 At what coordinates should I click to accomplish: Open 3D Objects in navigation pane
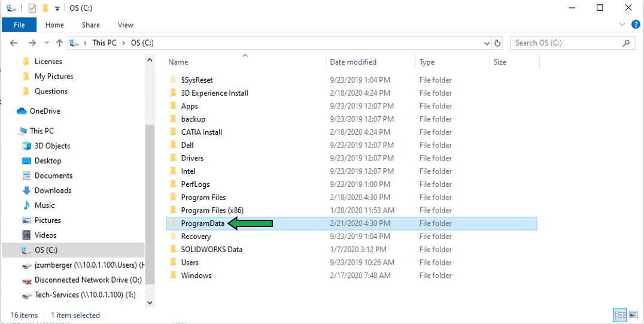click(52, 146)
